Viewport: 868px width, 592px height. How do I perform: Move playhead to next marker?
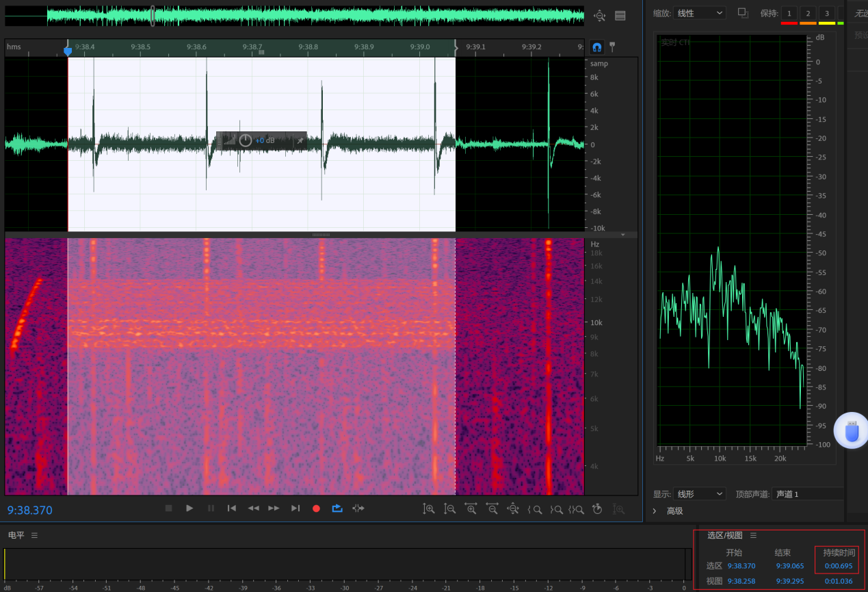pyautogui.click(x=295, y=509)
